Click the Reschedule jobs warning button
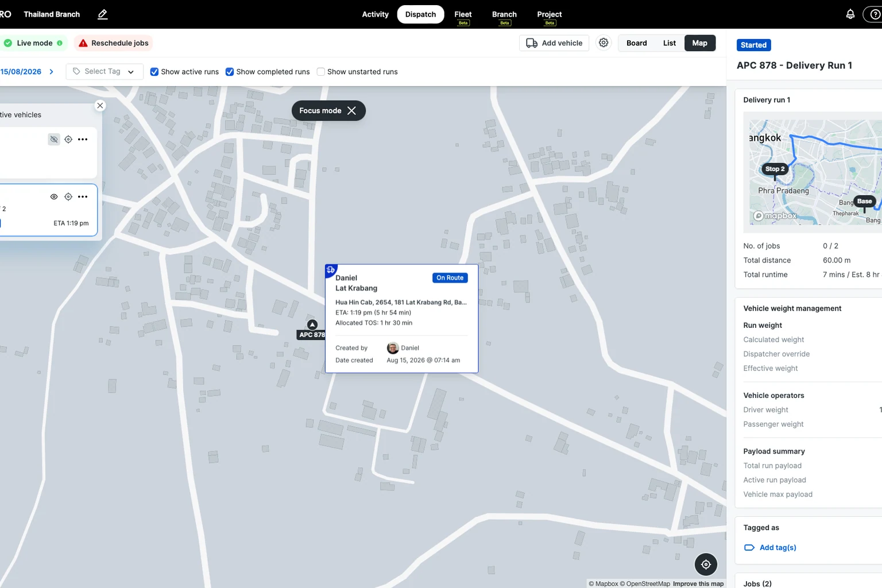This screenshot has height=588, width=882. click(x=113, y=43)
